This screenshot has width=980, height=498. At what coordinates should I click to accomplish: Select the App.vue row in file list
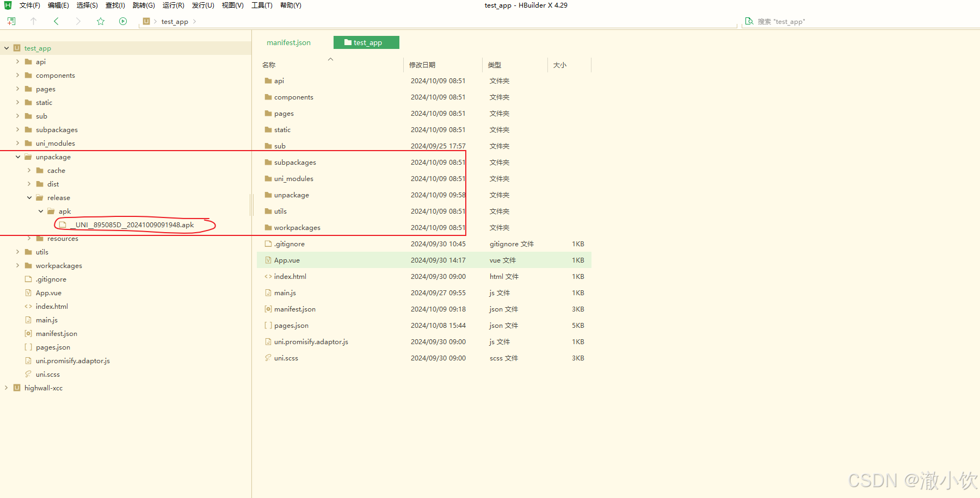pyautogui.click(x=424, y=260)
